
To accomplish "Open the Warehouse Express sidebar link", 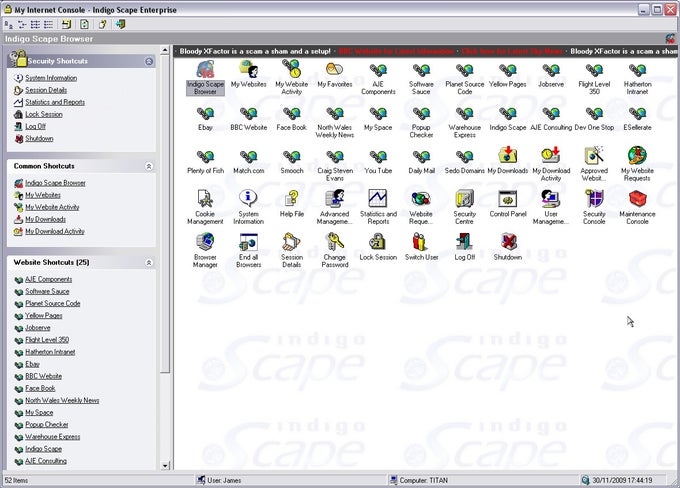I will click(x=52, y=437).
